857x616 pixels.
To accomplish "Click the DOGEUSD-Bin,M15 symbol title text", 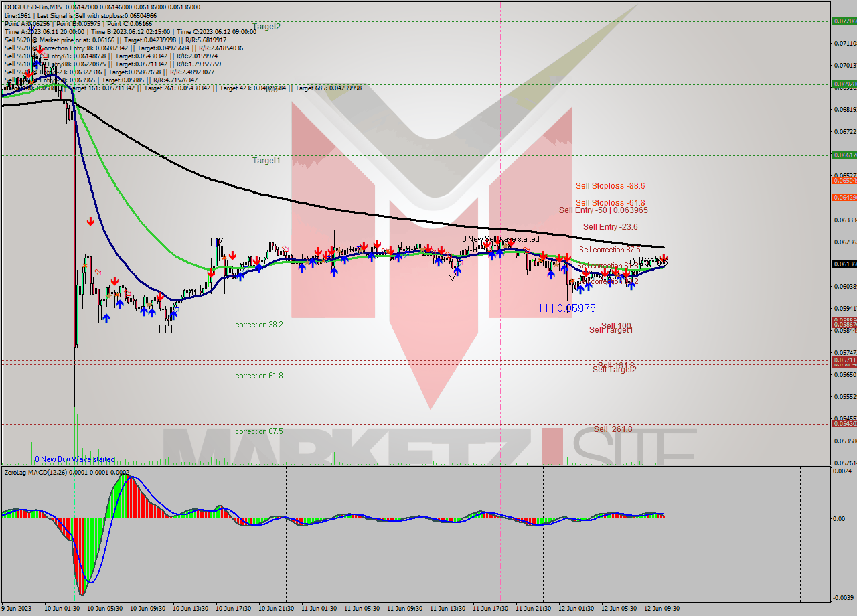I will pyautogui.click(x=33, y=7).
